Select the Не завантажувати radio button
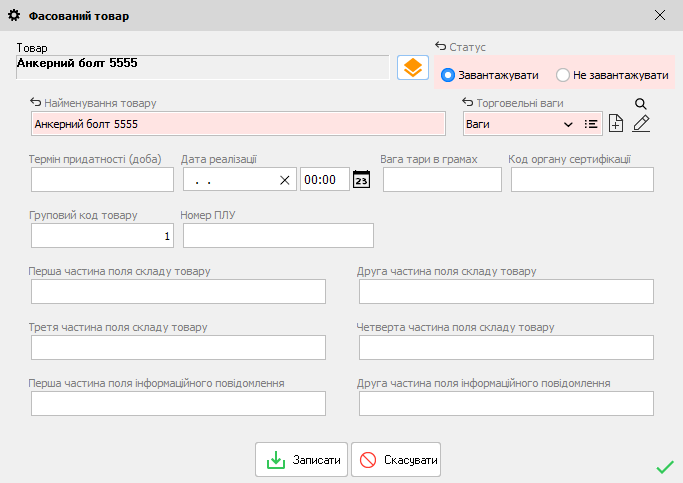683x483 pixels. point(563,75)
